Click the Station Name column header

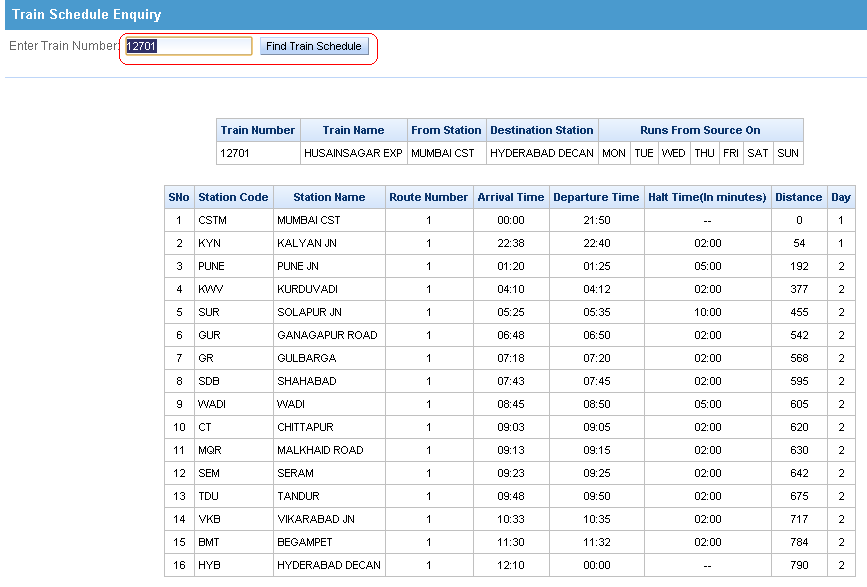tap(329, 197)
